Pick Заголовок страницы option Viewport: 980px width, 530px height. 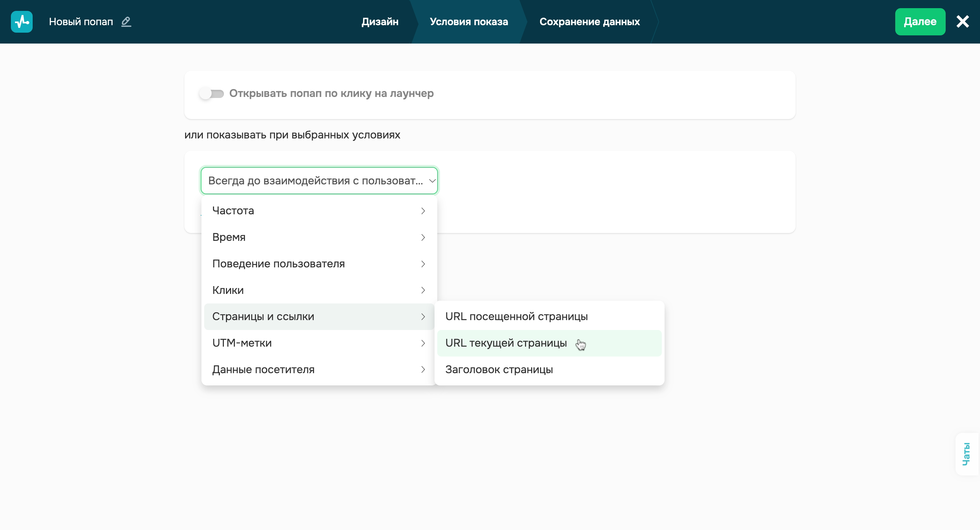click(x=499, y=369)
